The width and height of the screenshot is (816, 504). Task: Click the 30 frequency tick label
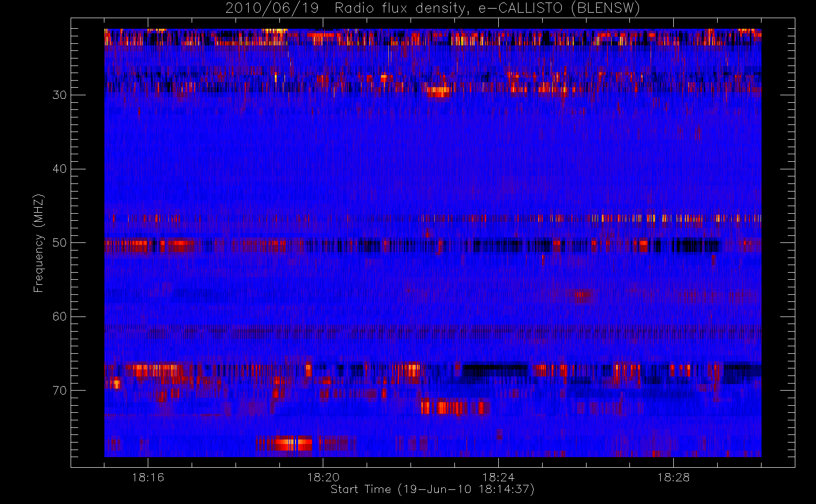pos(60,95)
